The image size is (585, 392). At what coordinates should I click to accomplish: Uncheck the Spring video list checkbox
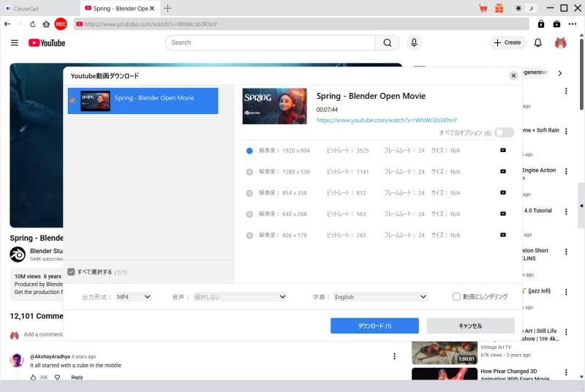[72, 100]
